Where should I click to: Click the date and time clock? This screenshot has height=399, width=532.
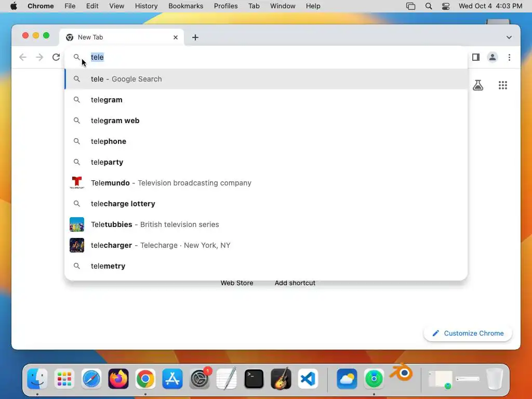click(490, 6)
